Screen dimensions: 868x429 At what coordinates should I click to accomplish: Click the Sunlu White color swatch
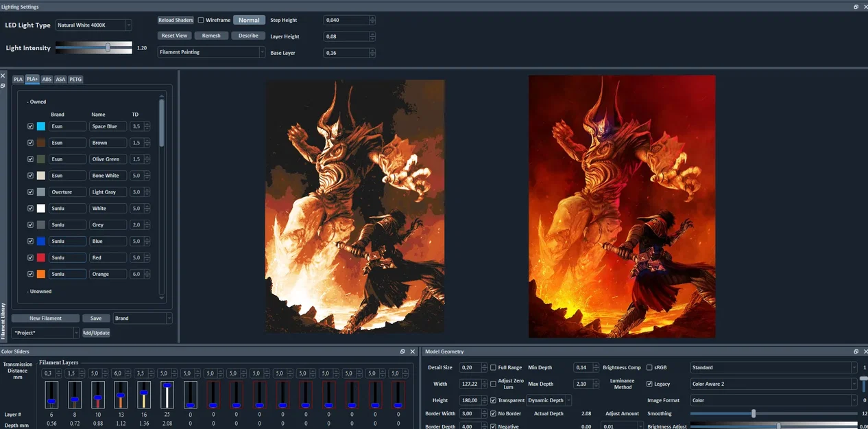[40, 209]
